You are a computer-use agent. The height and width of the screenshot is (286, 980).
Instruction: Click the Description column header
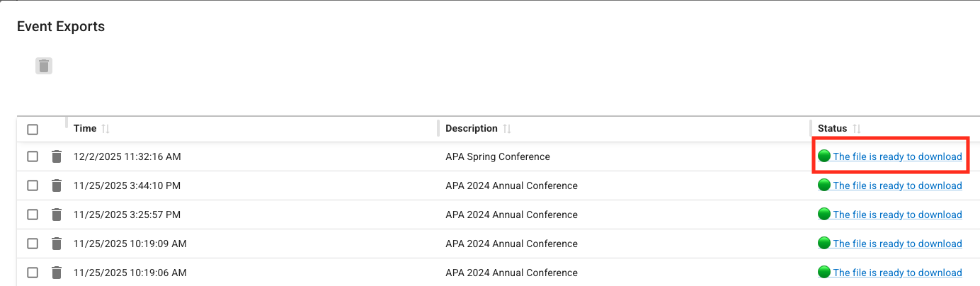[472, 129]
